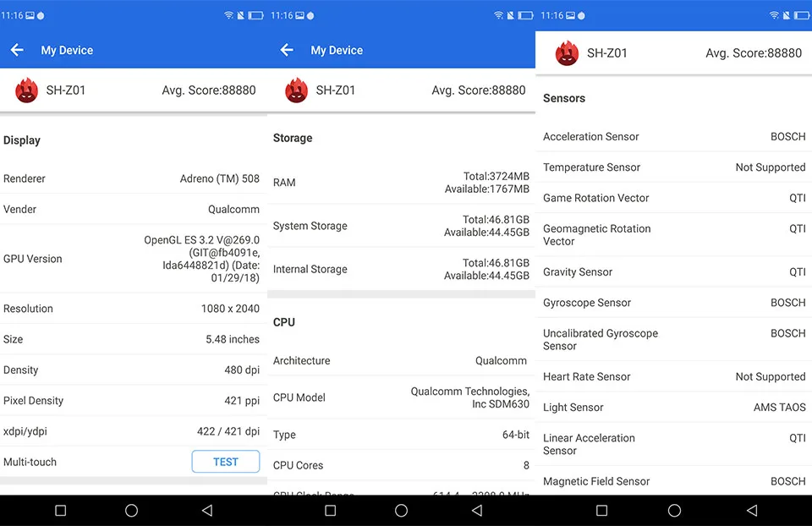Tap the Heart Rate Sensor row label
This screenshot has height=526, width=812.
pos(587,377)
